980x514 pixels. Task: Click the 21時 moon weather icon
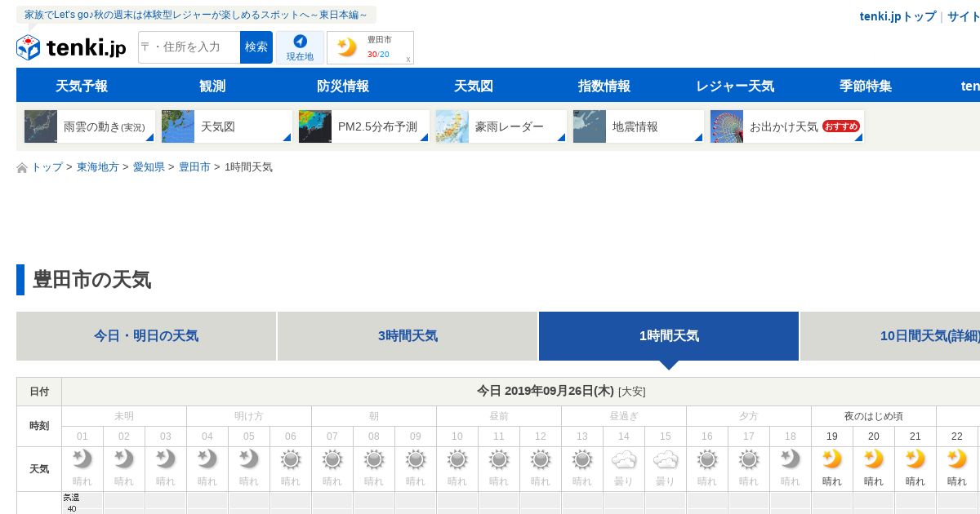915,459
